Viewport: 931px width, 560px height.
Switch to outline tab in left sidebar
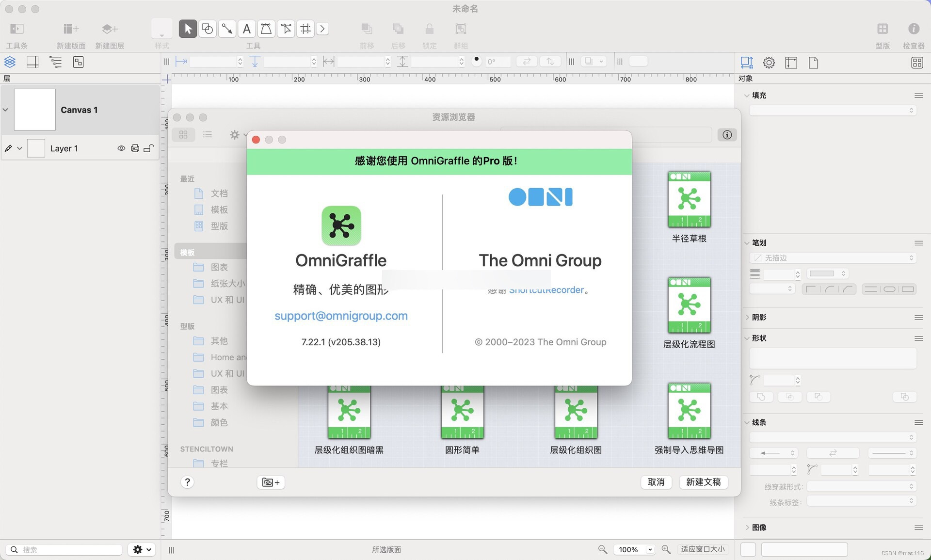[56, 62]
